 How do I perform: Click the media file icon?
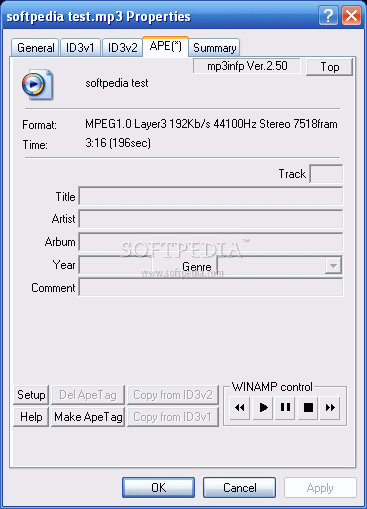coord(37,84)
